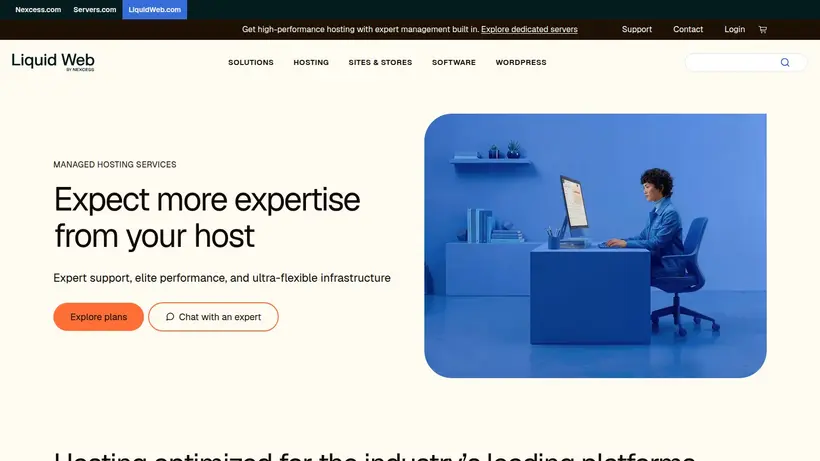Start a Chat with an expert
The image size is (820, 461).
[x=213, y=317]
